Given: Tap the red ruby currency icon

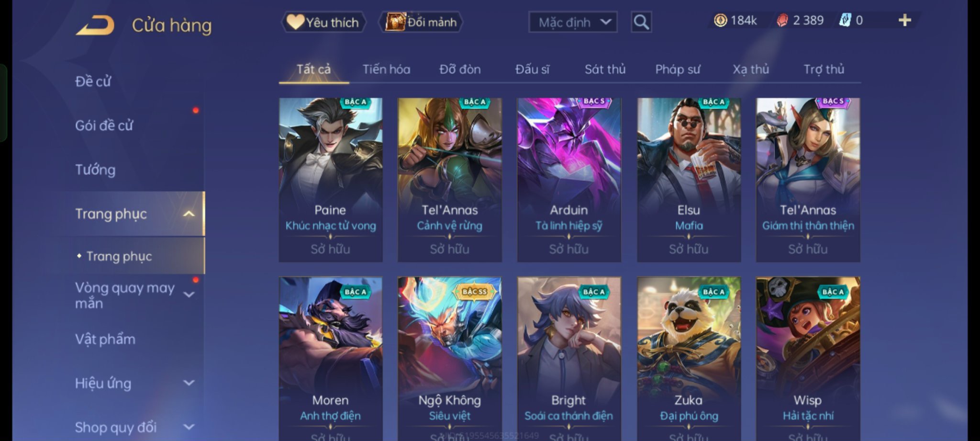Looking at the screenshot, I should click(x=782, y=20).
